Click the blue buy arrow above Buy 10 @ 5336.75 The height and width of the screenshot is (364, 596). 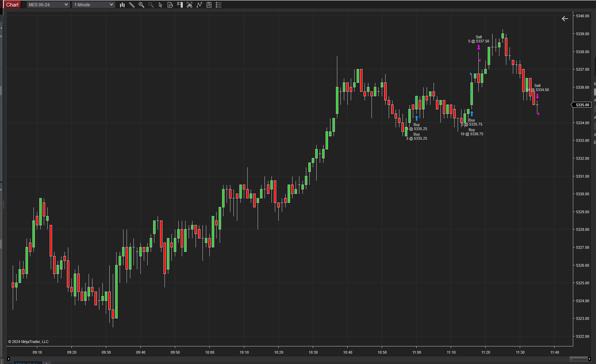coord(472,114)
